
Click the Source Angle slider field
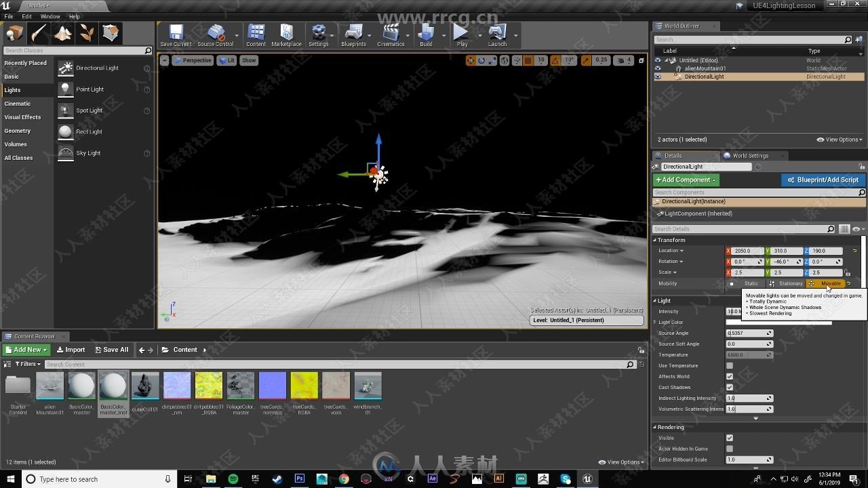coord(749,333)
